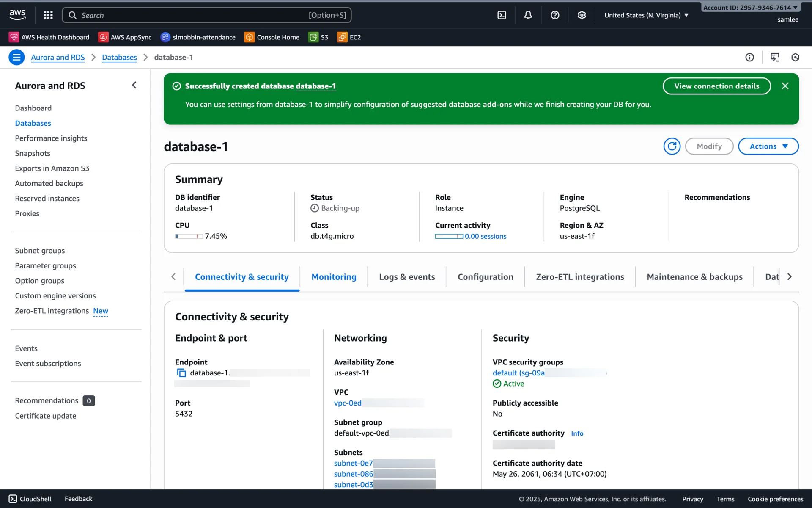Collapse the Aurora and RDS sidebar
Viewport: 812px width, 508px height.
click(x=134, y=85)
